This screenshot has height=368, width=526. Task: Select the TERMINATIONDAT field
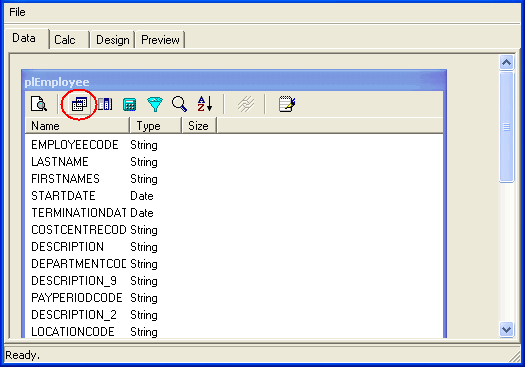click(78, 213)
